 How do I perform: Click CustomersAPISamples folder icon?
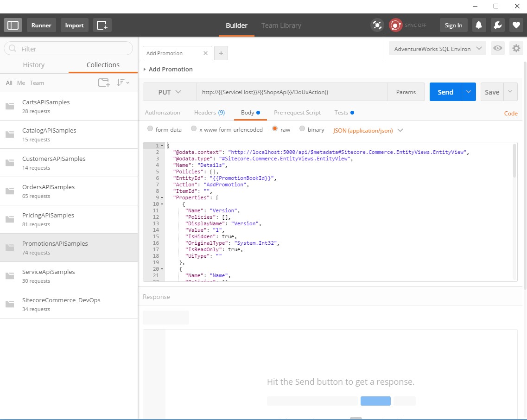[10, 163]
